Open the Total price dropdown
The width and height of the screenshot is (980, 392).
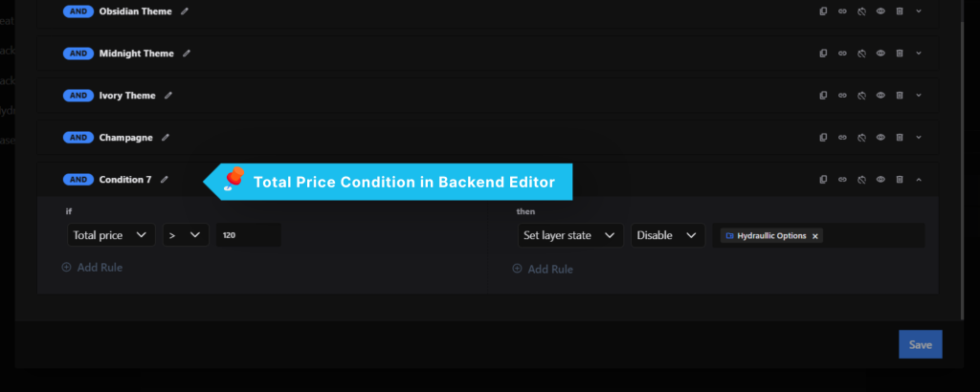(x=111, y=235)
